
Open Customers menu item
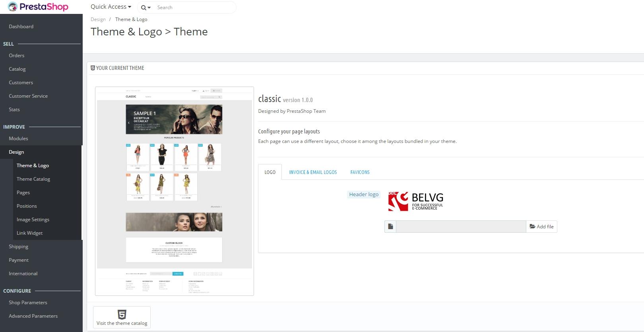pos(21,83)
